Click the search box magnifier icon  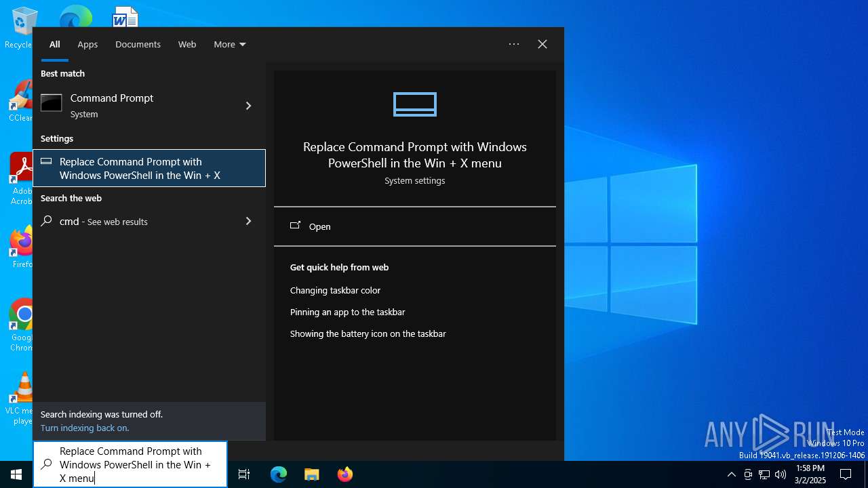(46, 465)
